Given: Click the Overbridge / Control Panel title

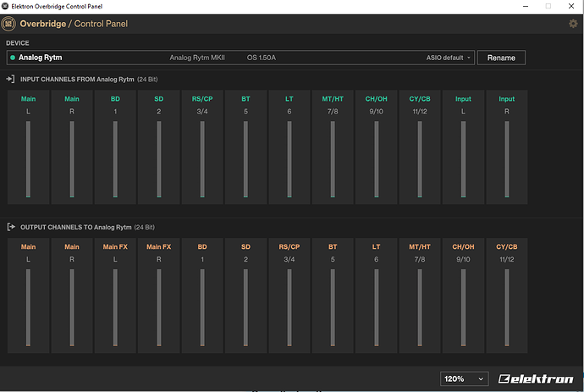Looking at the screenshot, I should [74, 24].
